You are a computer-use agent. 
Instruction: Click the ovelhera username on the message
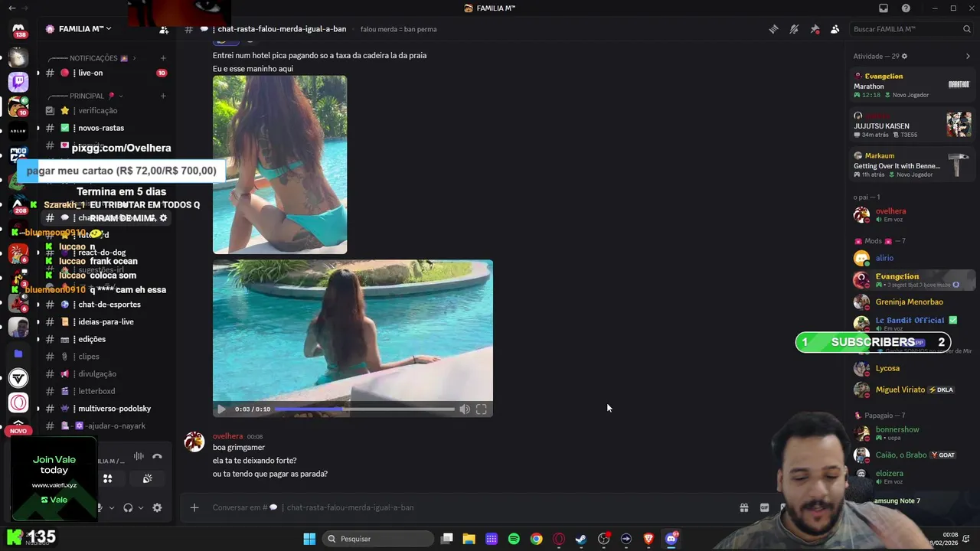pos(227,436)
